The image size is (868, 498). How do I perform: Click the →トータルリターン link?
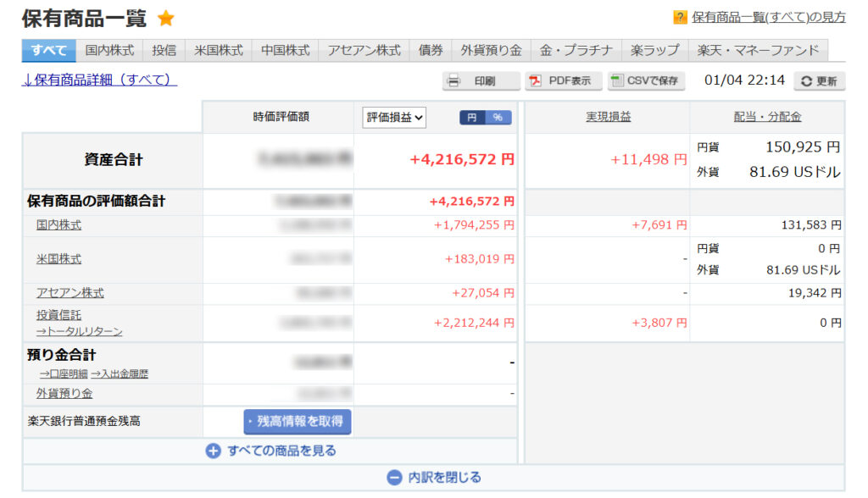pos(79,331)
